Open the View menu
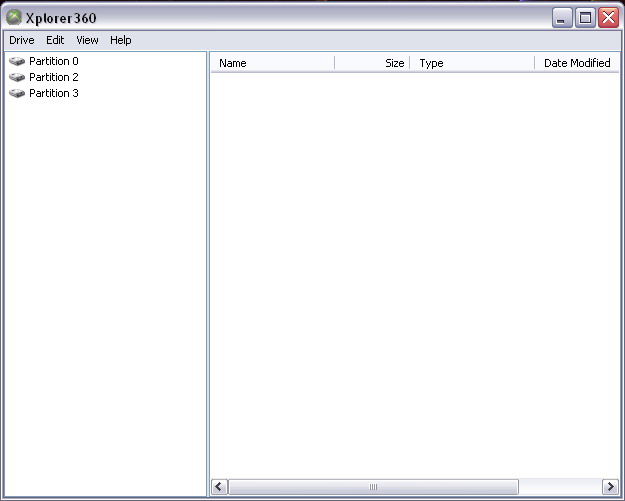This screenshot has width=625, height=501. 88,40
